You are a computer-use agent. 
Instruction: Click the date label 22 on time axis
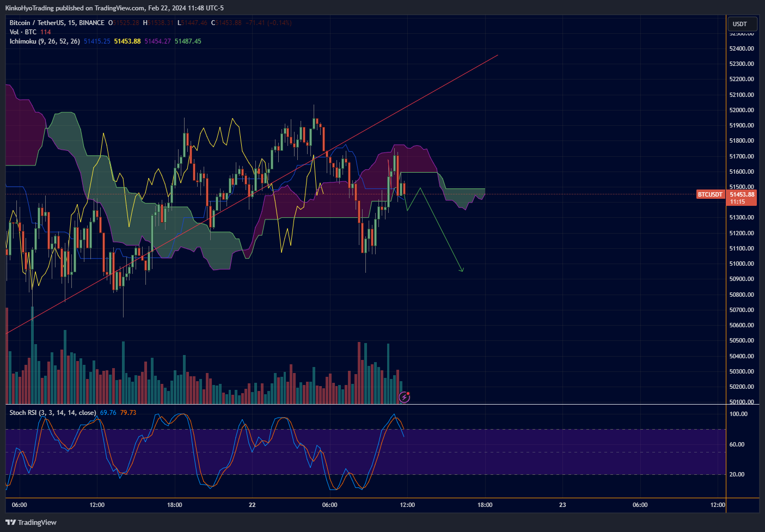252,505
